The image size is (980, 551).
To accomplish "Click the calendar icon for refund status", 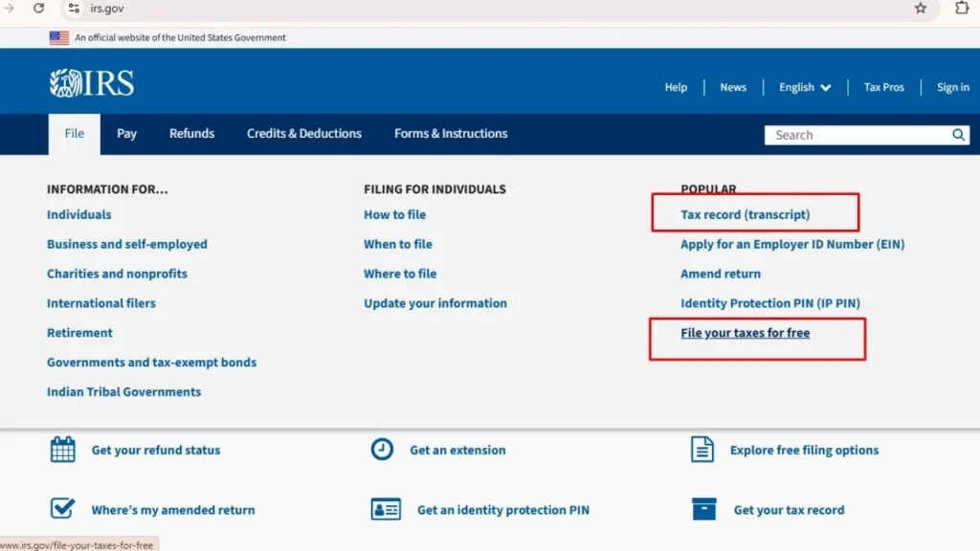I will pyautogui.click(x=62, y=450).
